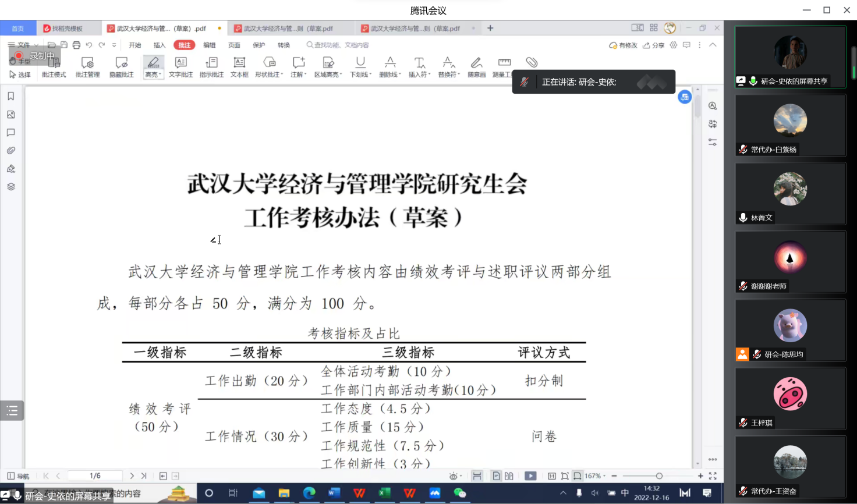Go to next page in status bar

[x=132, y=476]
